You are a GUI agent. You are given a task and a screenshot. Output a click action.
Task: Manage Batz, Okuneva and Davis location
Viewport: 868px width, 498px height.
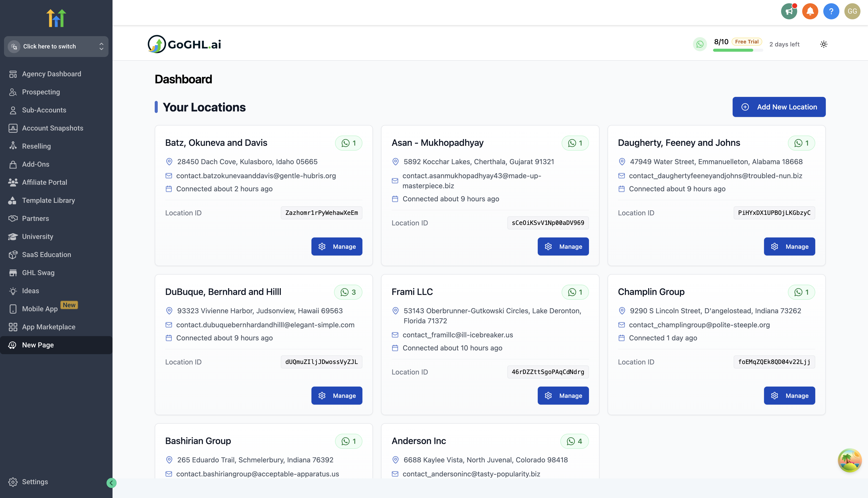click(337, 246)
